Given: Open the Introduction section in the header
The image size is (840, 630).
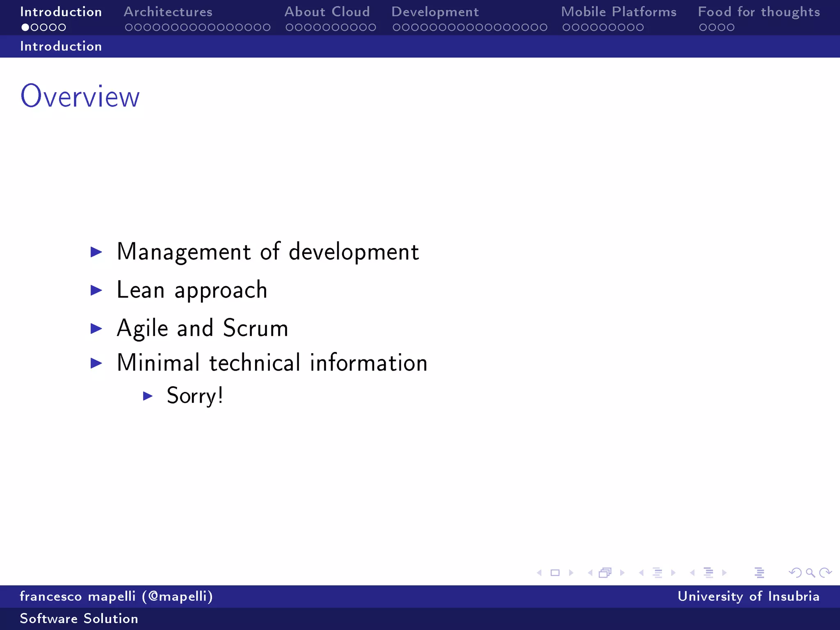Looking at the screenshot, I should point(61,12).
